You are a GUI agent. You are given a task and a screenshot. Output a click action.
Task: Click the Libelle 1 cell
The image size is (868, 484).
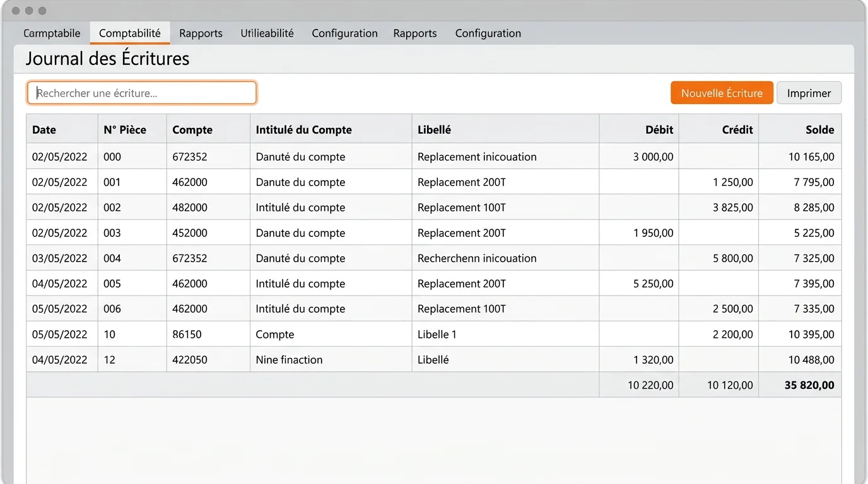click(437, 334)
